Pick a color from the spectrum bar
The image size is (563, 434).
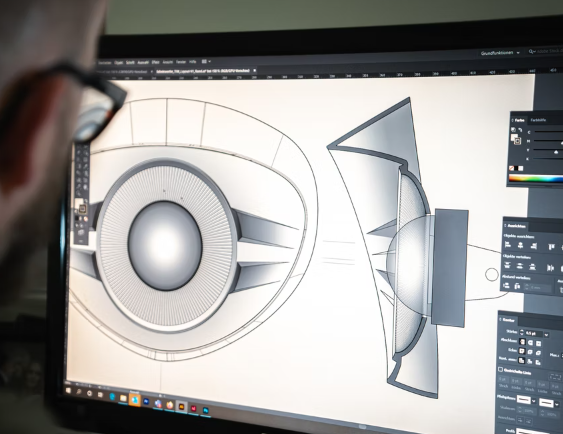pos(536,178)
